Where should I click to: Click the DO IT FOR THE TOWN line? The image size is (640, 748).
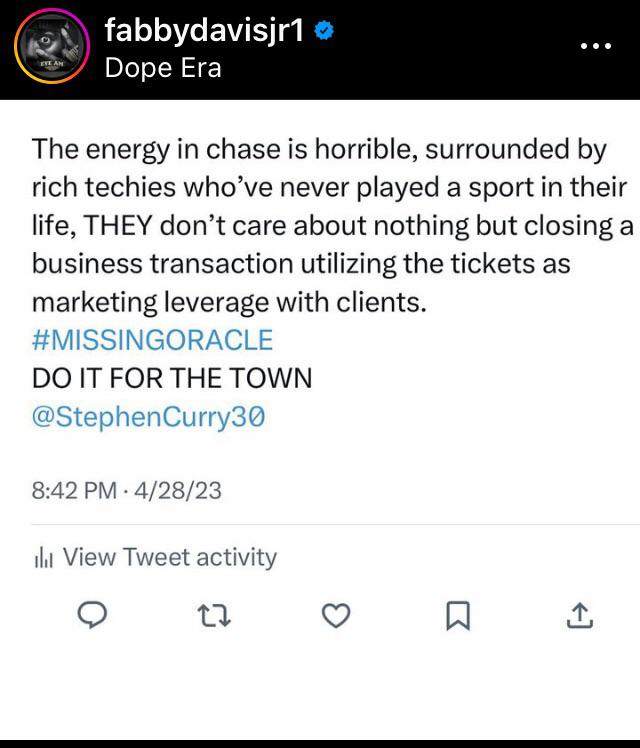pyautogui.click(x=172, y=379)
